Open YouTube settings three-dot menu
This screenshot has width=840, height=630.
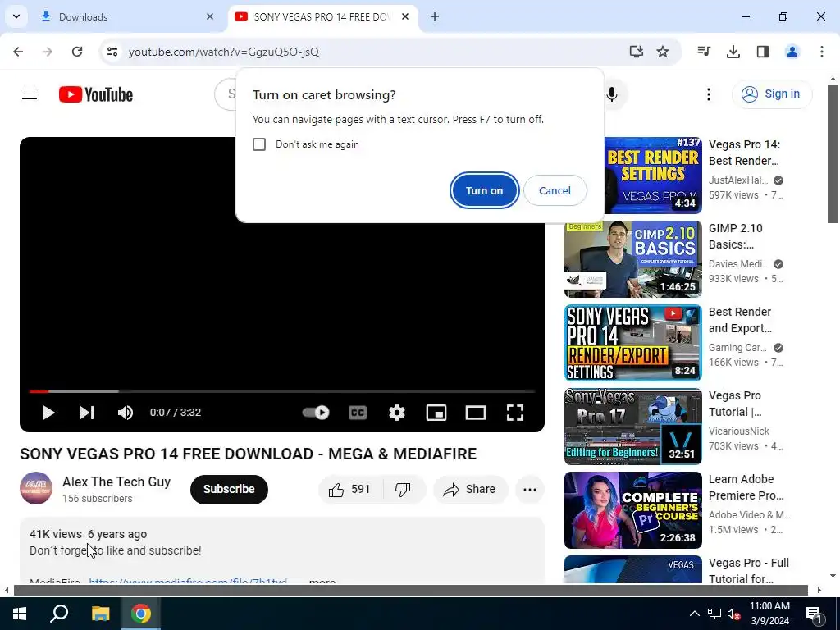click(x=708, y=94)
